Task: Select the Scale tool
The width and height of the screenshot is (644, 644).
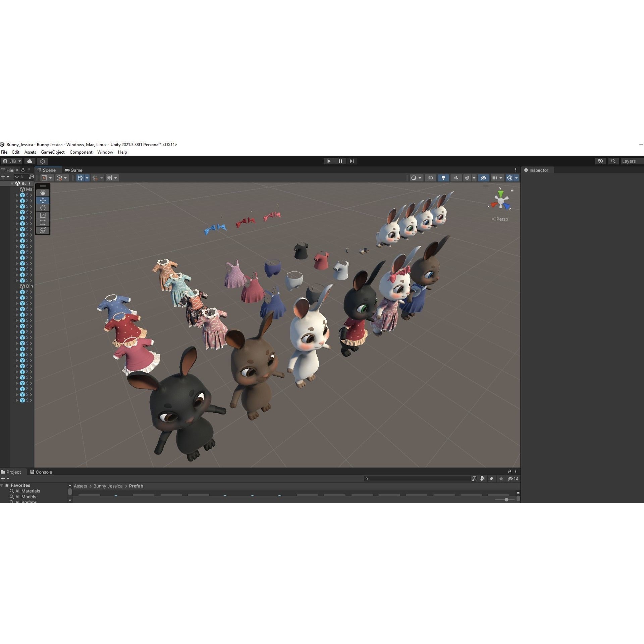Action: [x=43, y=215]
